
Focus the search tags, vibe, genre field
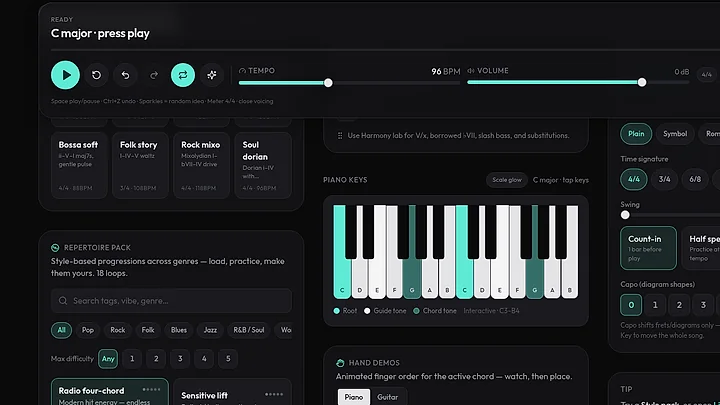(x=171, y=301)
